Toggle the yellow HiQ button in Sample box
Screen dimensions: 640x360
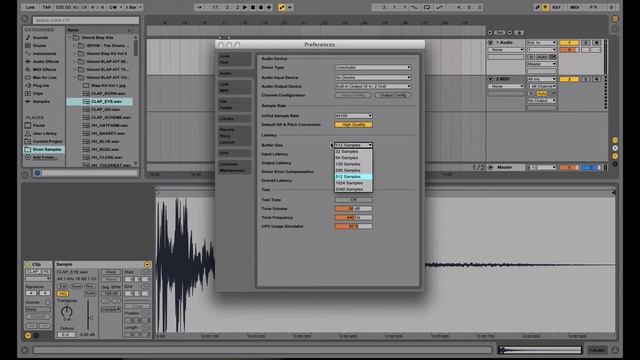click(62, 293)
